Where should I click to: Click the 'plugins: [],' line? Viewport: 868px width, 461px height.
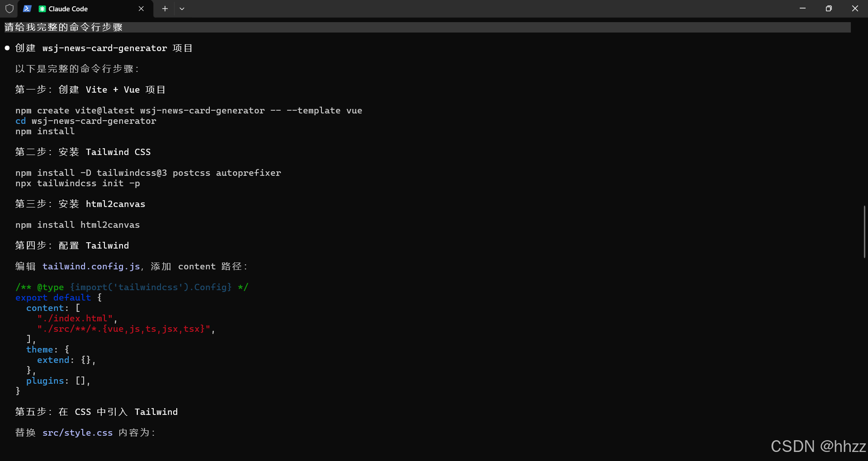[x=58, y=381]
